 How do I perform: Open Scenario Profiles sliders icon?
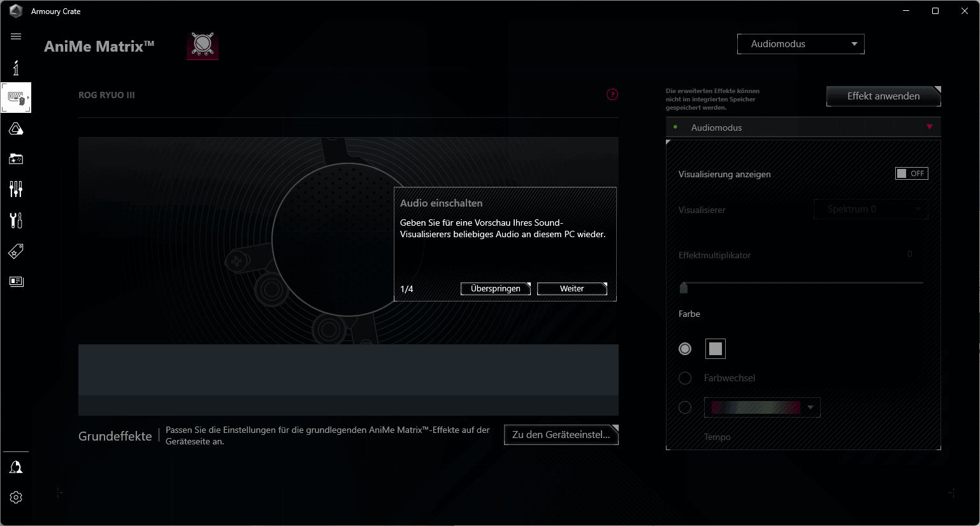(x=16, y=189)
